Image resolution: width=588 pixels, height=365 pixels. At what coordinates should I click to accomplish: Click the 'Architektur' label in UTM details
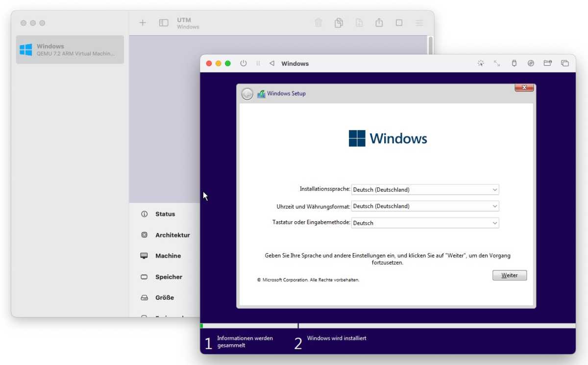(172, 235)
